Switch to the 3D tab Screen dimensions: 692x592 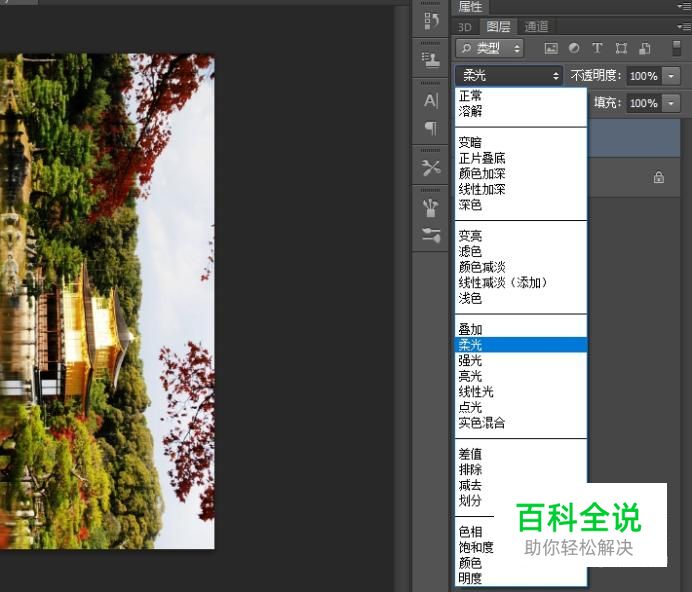(465, 27)
